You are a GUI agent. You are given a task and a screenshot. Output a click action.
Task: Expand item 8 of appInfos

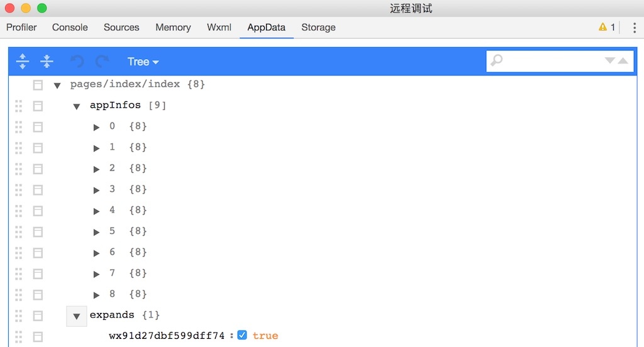(x=97, y=295)
